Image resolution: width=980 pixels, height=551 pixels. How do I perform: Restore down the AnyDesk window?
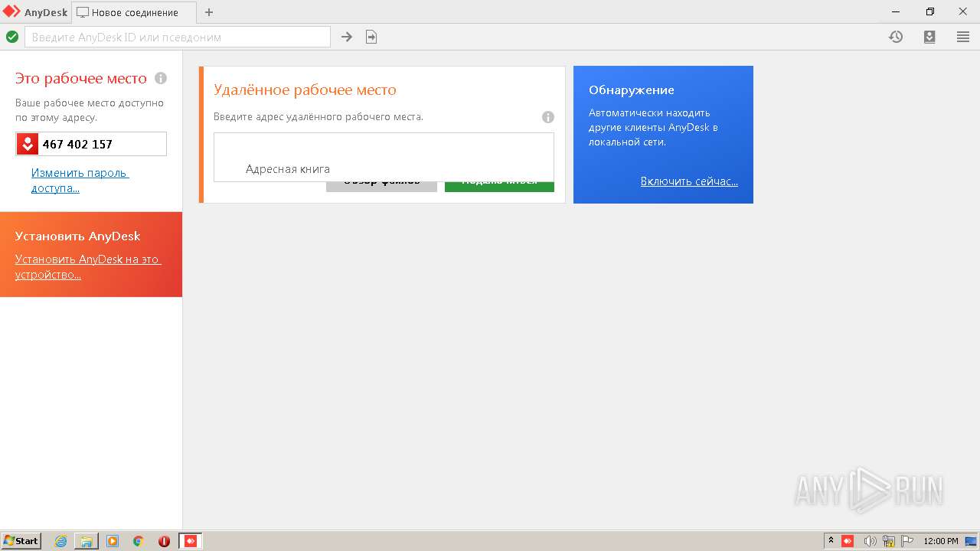coord(930,11)
